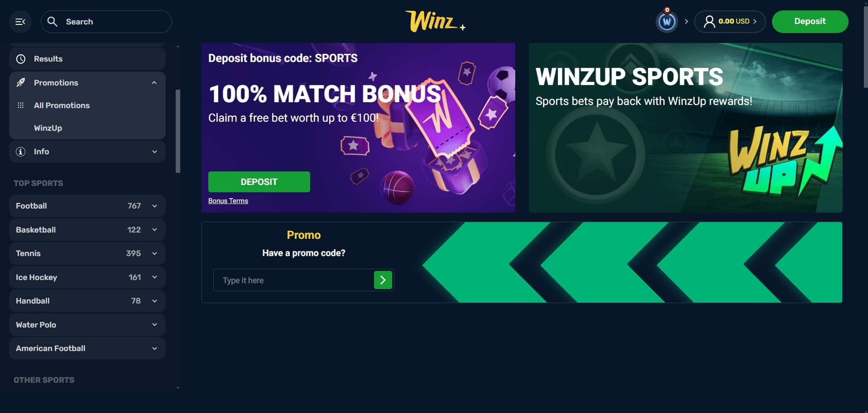
Task: Collapse the sidebar menu icon
Action: (x=20, y=22)
